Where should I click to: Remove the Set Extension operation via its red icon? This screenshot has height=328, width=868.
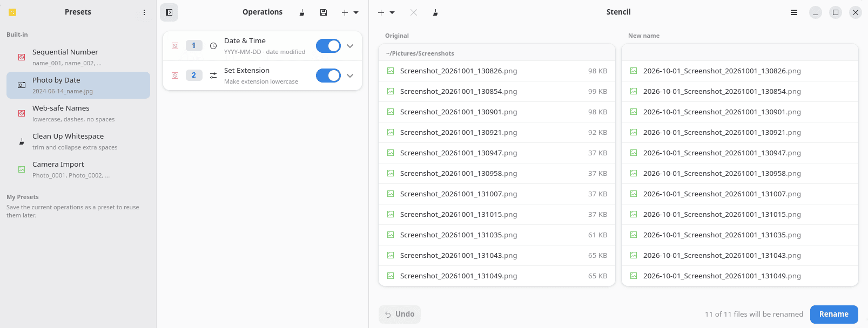coord(175,76)
